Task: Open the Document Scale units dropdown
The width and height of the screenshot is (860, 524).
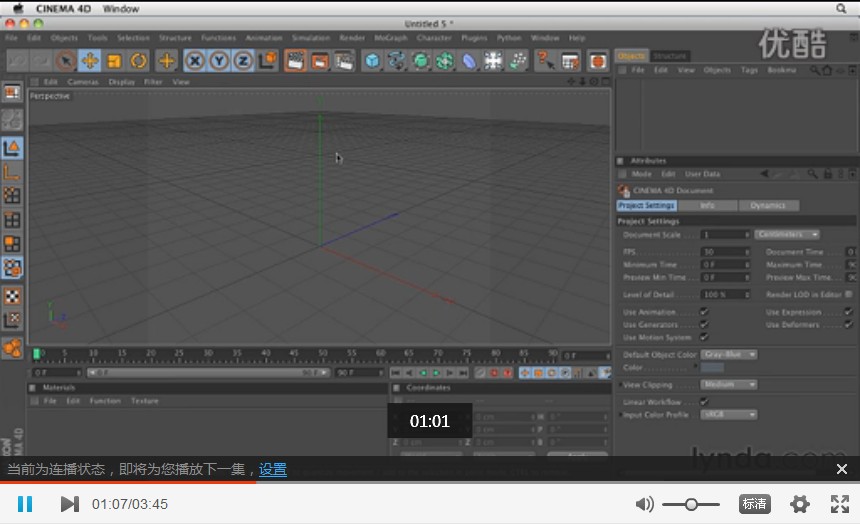Action: click(787, 234)
